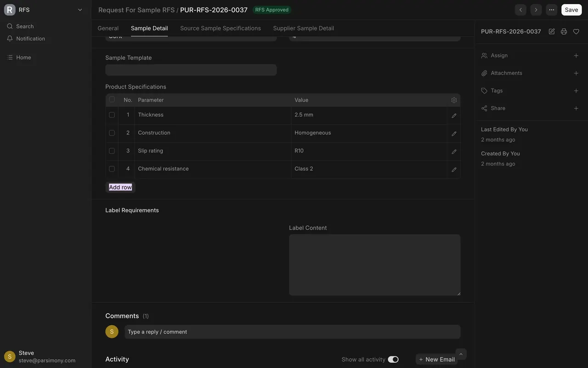588x368 pixels.
Task: Select all rows in Product Specifications
Action: pyautogui.click(x=112, y=99)
